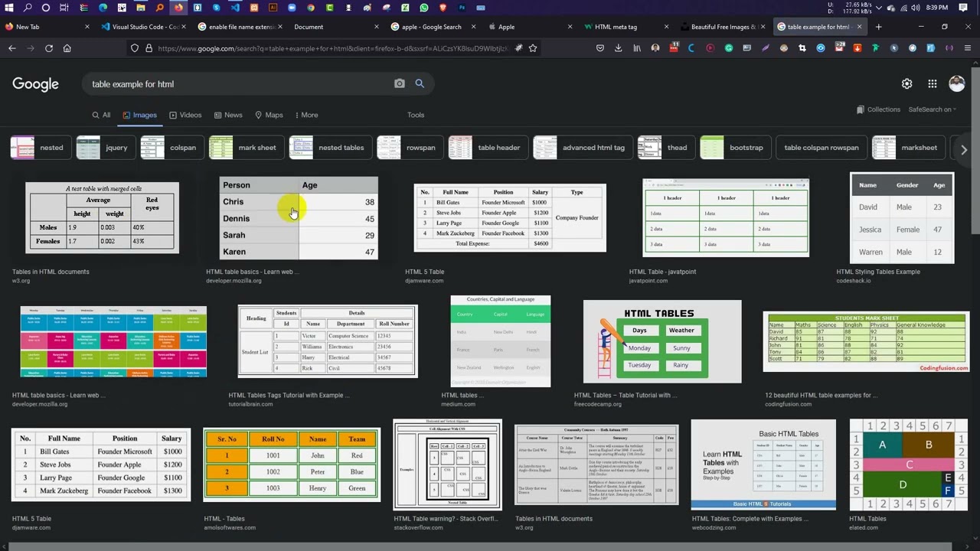Bookmark this page with the star icon

click(533, 48)
